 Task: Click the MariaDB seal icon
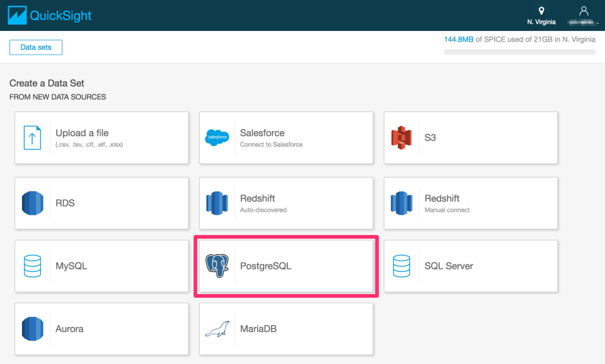tap(217, 328)
